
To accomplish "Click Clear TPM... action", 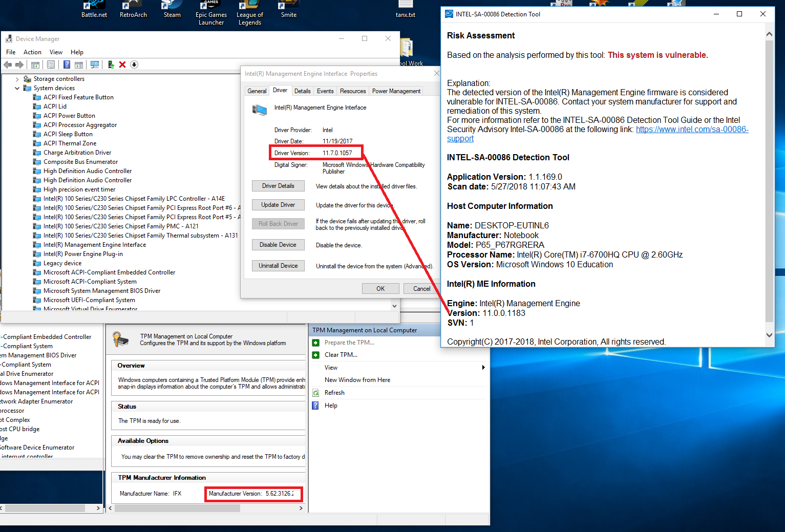I will 341,355.
